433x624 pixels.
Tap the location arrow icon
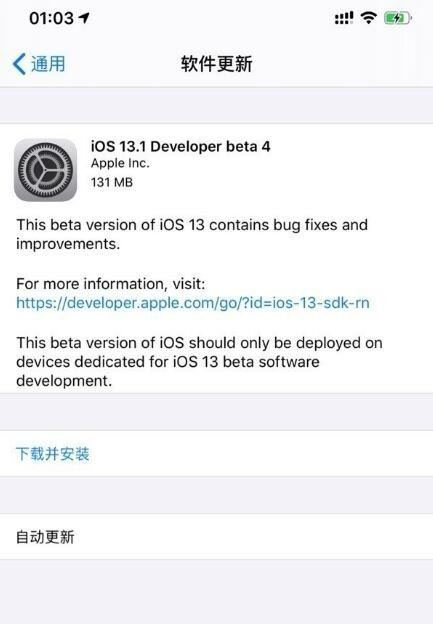click(84, 17)
